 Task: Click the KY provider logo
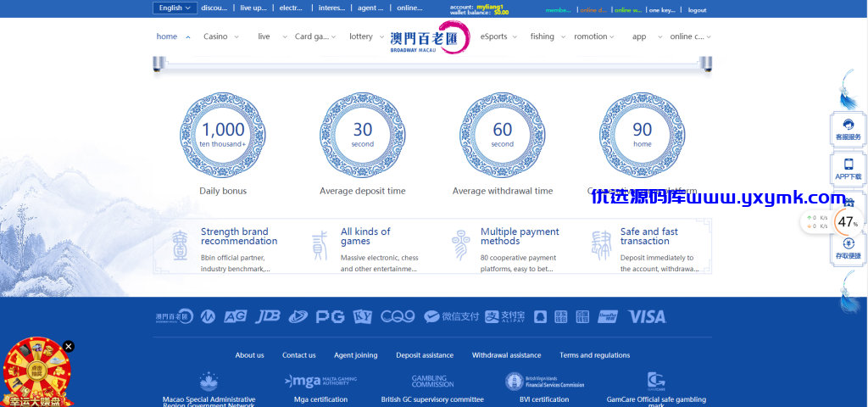click(x=363, y=317)
